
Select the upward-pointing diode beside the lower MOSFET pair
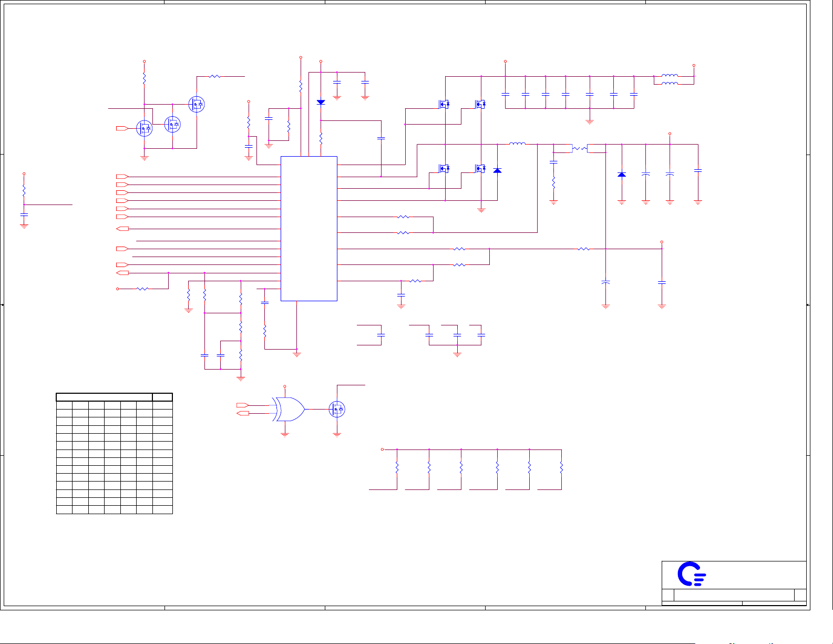(x=497, y=170)
